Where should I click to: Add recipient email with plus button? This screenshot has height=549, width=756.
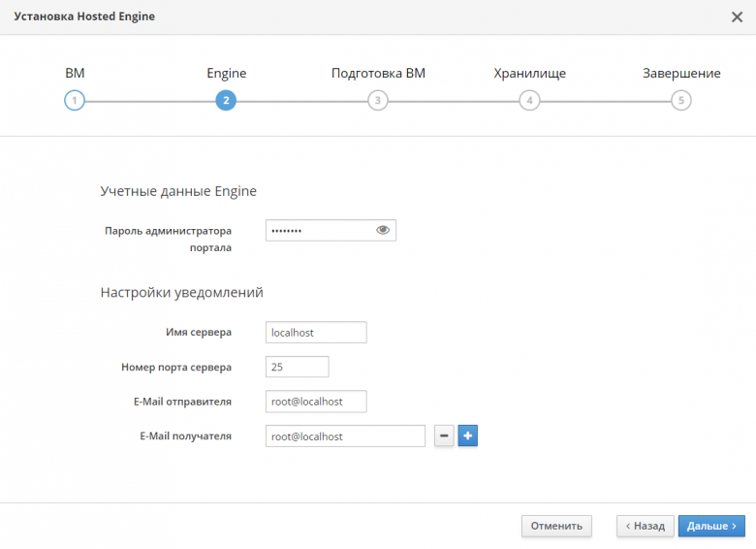point(468,436)
